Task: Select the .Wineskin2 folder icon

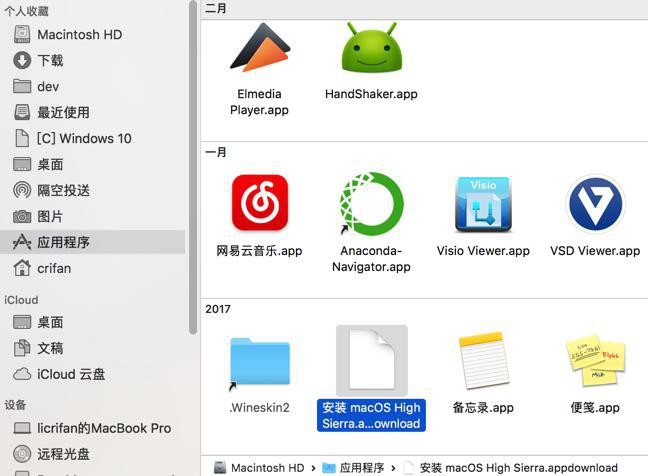Action: coord(260,362)
